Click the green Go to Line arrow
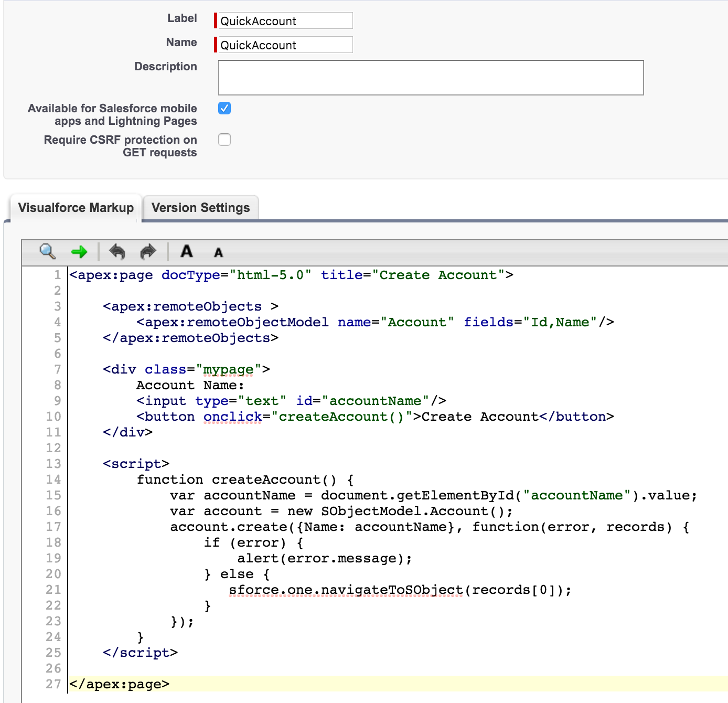 [79, 252]
